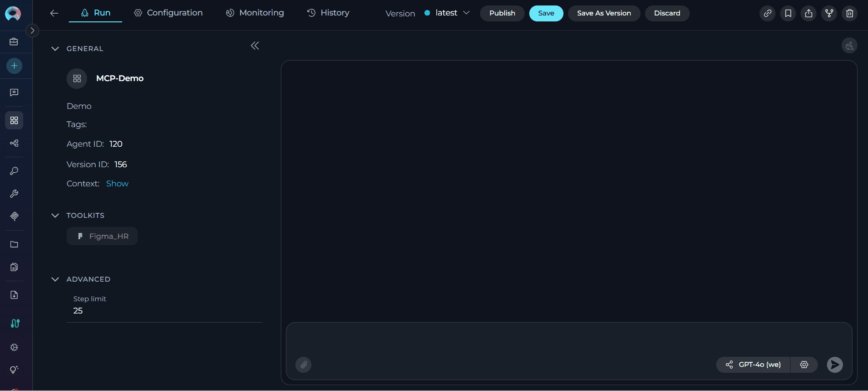Attach a file with paperclip button
This screenshot has height=391, width=868.
[304, 365]
